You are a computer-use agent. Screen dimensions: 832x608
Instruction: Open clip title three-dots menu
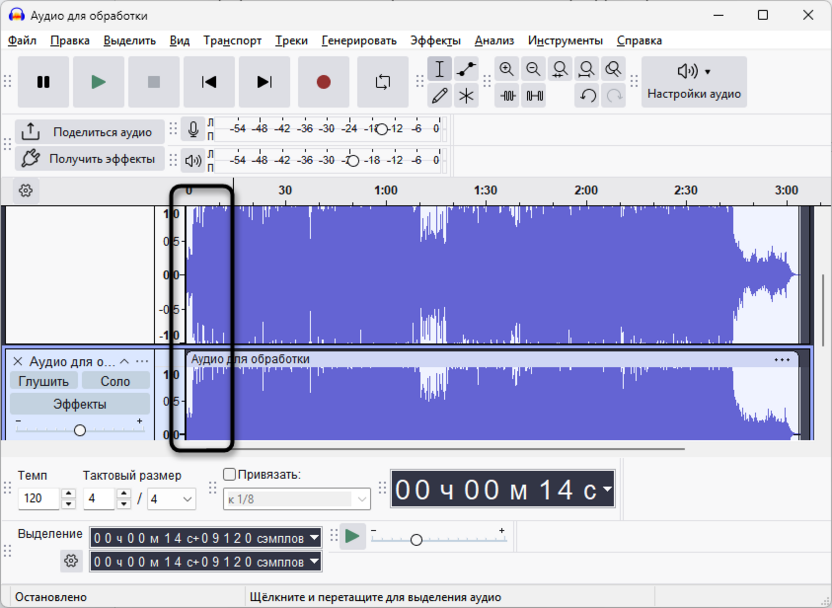click(x=782, y=360)
